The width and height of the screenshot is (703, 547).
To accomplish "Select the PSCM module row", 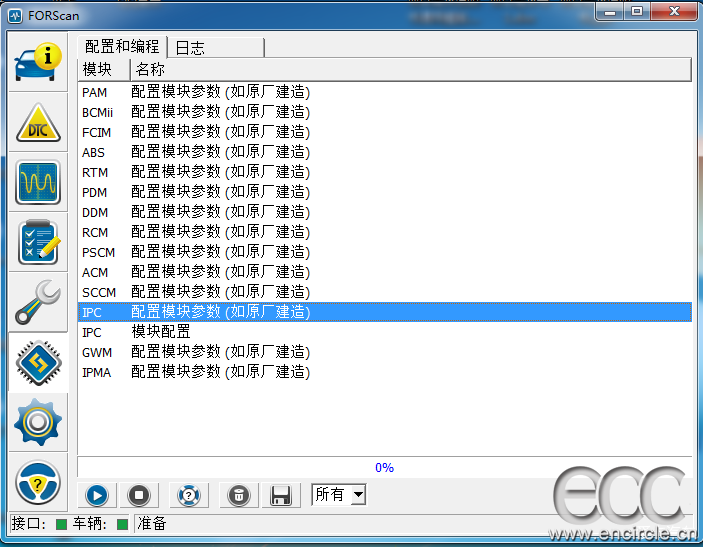I will click(385, 252).
